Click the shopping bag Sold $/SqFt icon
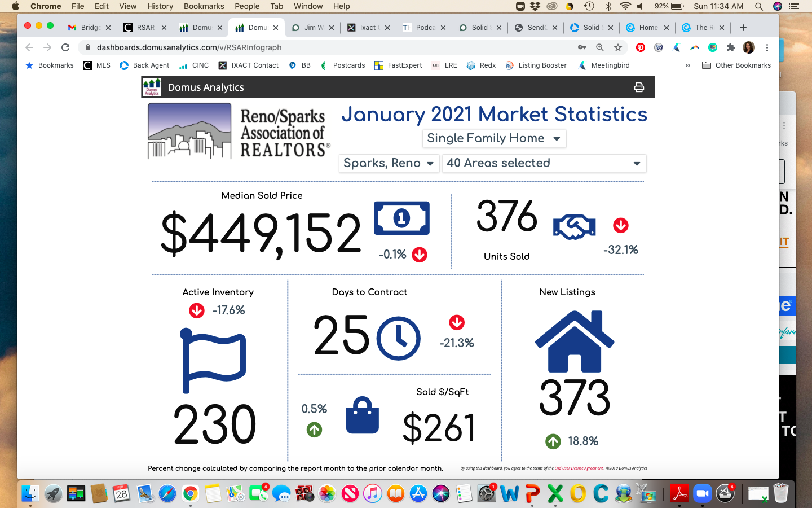This screenshot has width=812, height=508. (x=362, y=415)
